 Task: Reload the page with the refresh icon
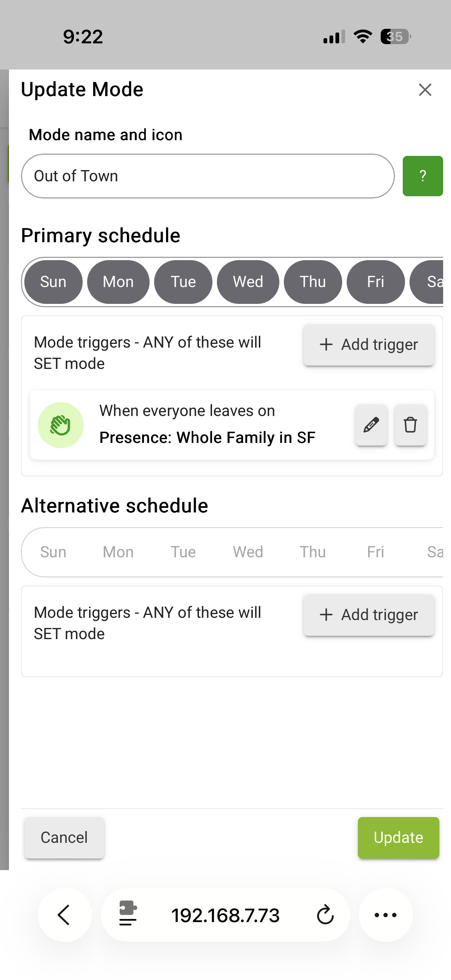tap(325, 915)
